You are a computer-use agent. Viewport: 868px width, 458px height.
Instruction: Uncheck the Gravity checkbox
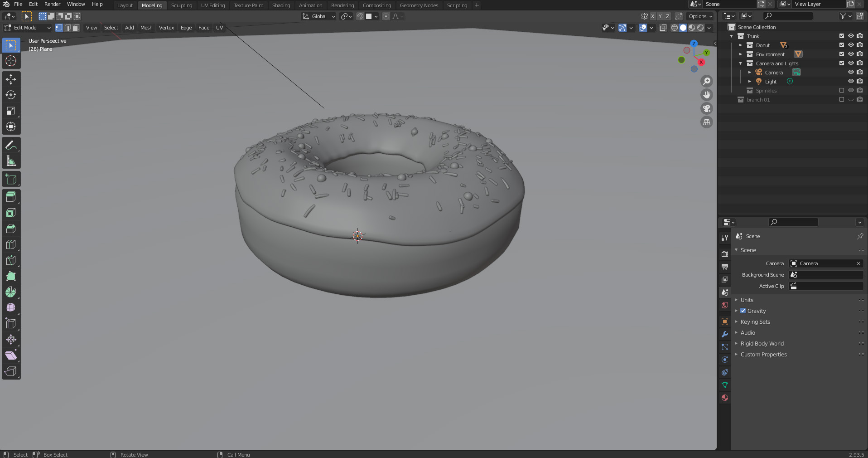point(743,311)
